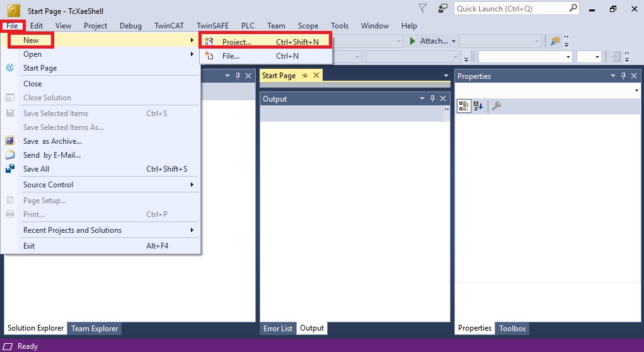Click the Categorized view icon in Properties
The height and width of the screenshot is (352, 644).
(464, 106)
